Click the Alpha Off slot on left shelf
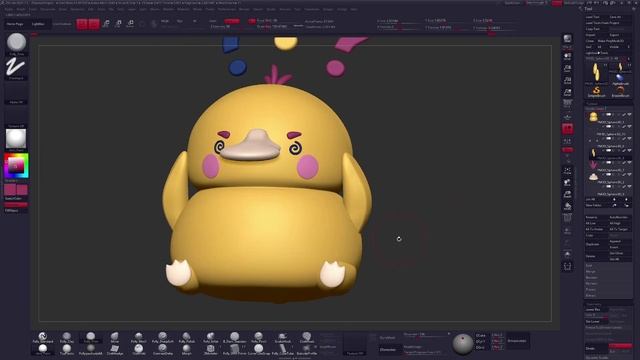The image size is (640, 360). [16, 93]
